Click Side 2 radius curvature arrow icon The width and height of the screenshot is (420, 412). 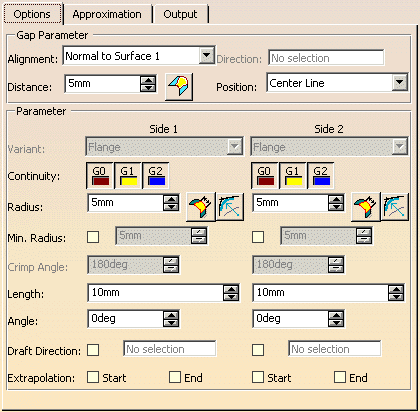[x=395, y=207]
